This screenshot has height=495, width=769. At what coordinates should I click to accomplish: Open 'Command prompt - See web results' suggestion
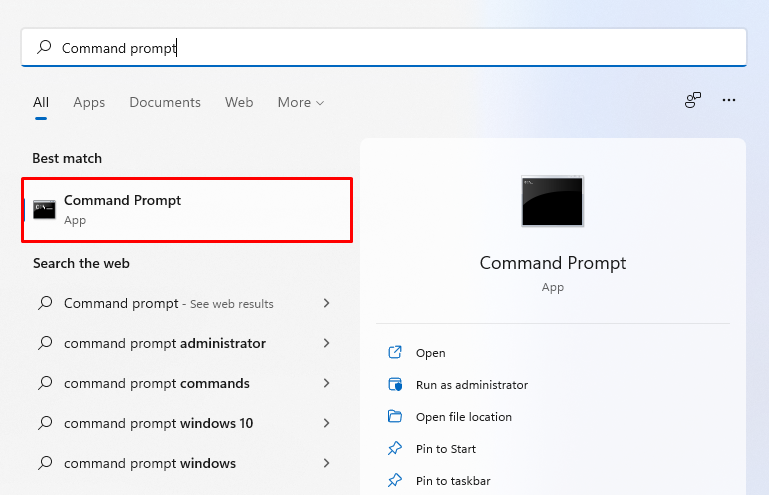pos(168,303)
